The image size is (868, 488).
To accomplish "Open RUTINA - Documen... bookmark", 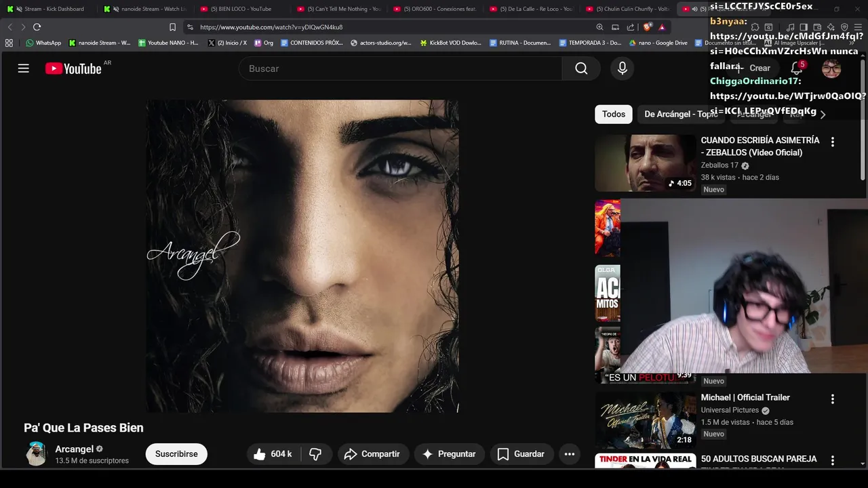I will tap(520, 43).
